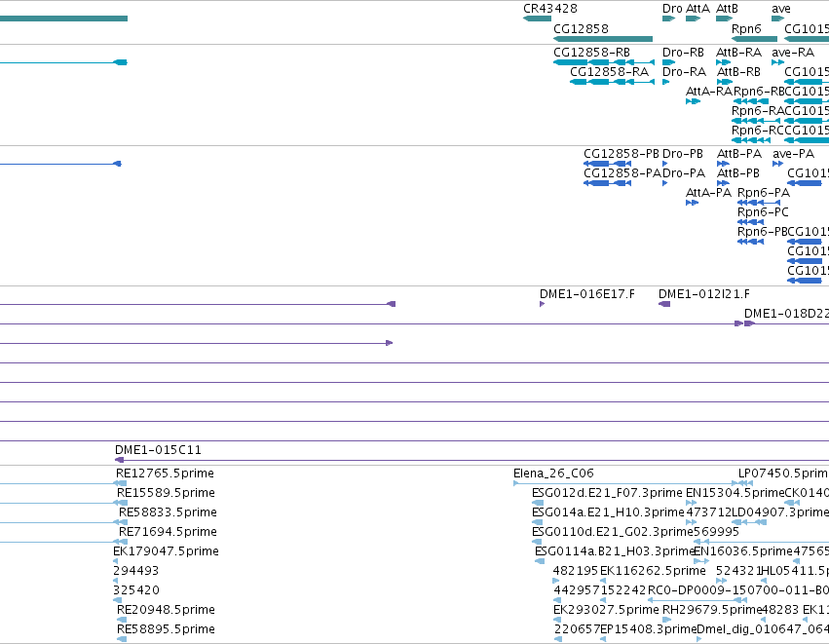Select feature 294493
The image size is (829, 644).
point(135,571)
